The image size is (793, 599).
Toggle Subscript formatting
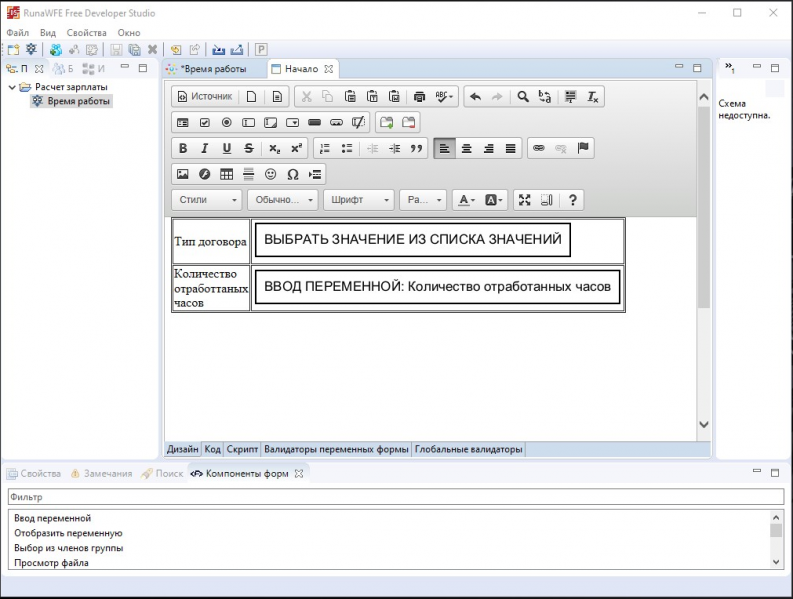274,148
